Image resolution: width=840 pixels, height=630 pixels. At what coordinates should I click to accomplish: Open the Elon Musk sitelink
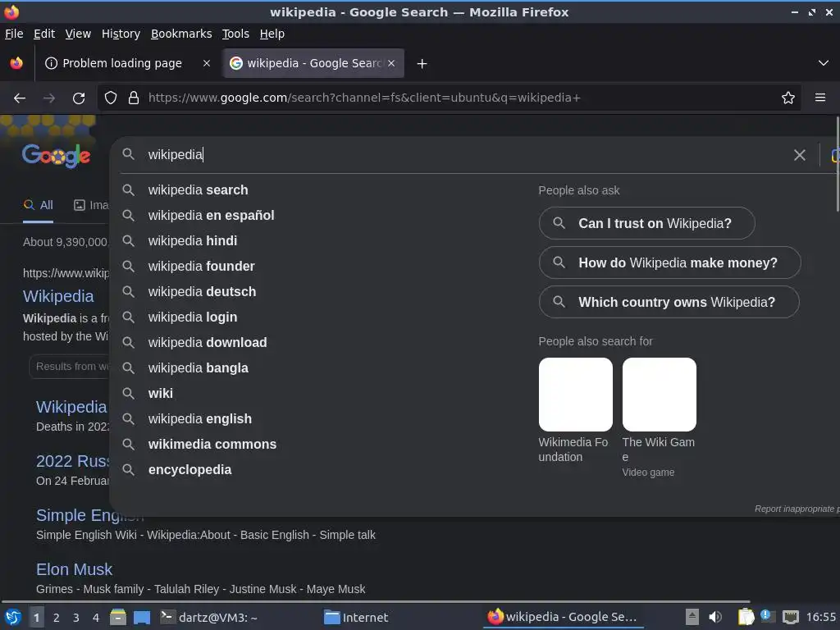74,569
